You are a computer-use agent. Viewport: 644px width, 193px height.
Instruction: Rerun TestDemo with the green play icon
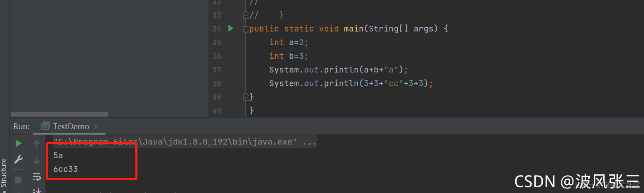pyautogui.click(x=18, y=143)
